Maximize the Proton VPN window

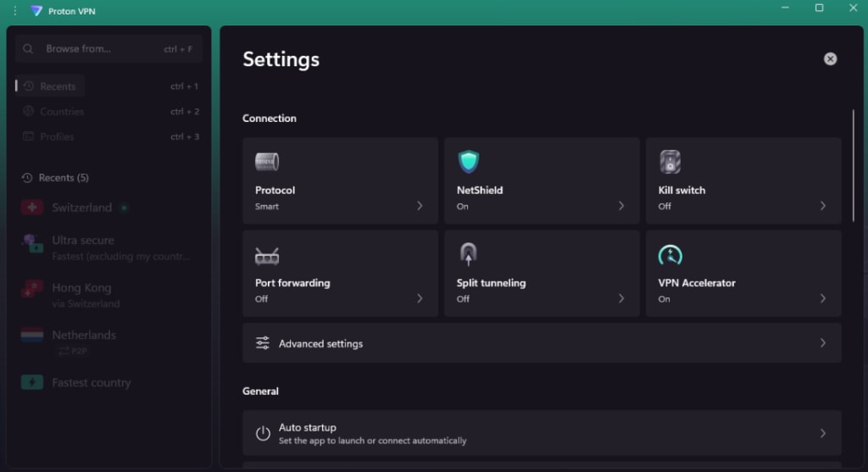click(820, 8)
